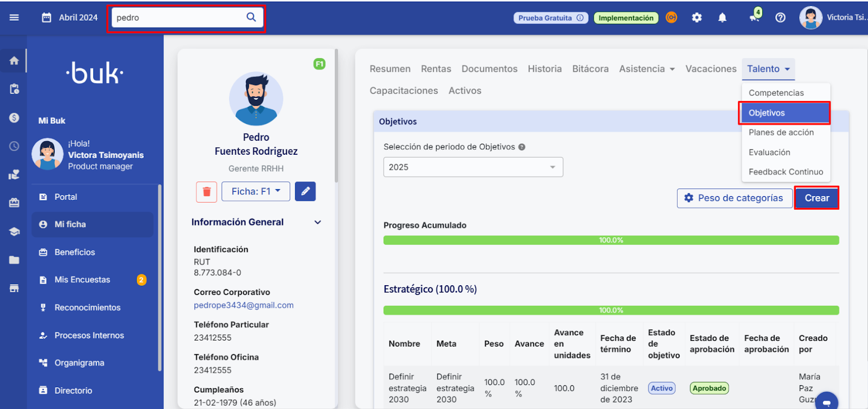This screenshot has width=868, height=409.
Task: Click the Peso de categorías button
Action: click(x=734, y=198)
